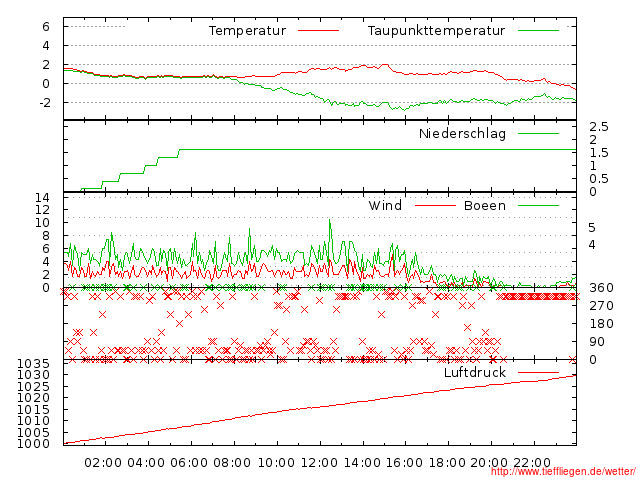Image resolution: width=640 pixels, height=480 pixels.
Task: Click the green Boeen legend line
Action: pyautogui.click(x=538, y=205)
